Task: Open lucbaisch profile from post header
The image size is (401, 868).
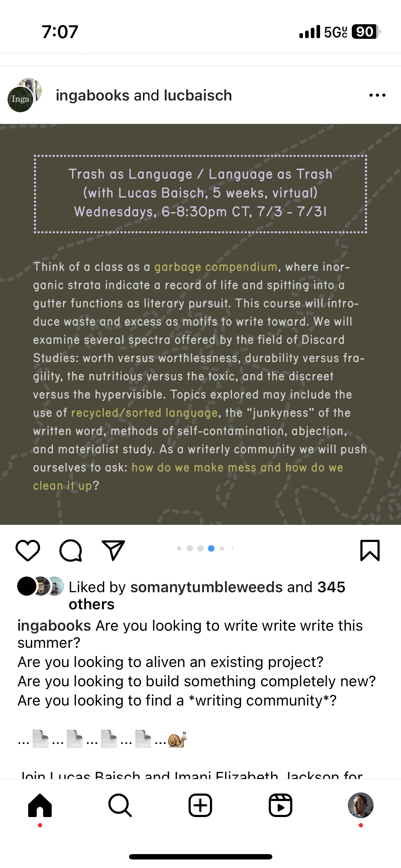Action: [198, 95]
